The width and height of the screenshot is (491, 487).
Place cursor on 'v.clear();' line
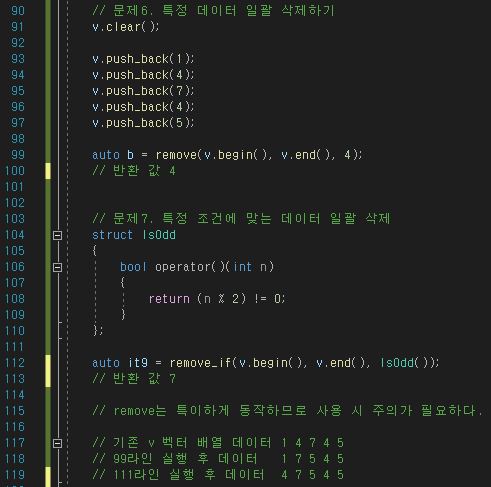[126, 27]
